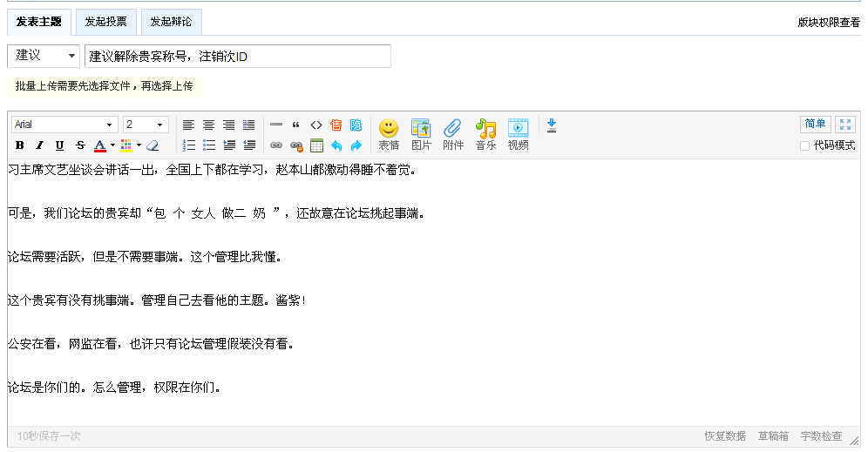
Task: Click the 批量上传需要先选择文件 notice
Action: [104, 86]
